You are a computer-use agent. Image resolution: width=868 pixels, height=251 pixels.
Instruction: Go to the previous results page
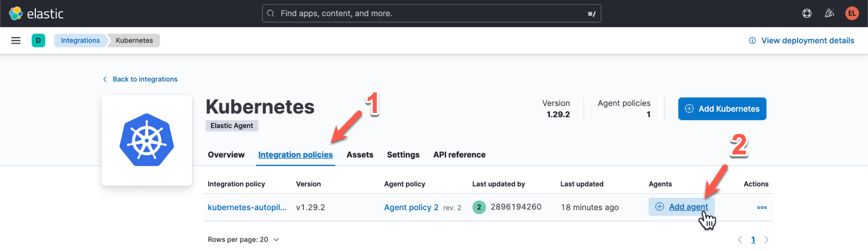tap(740, 240)
